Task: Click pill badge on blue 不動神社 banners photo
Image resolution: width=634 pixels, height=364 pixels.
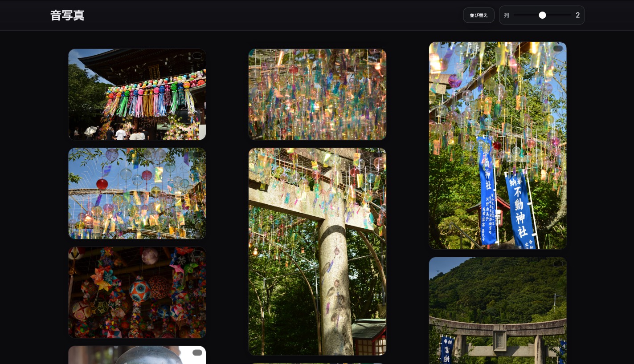Action: [558, 49]
